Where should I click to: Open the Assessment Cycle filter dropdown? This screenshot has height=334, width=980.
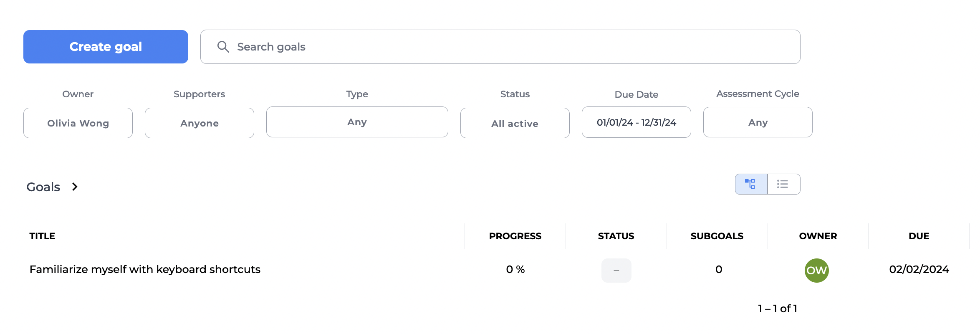[x=758, y=122]
